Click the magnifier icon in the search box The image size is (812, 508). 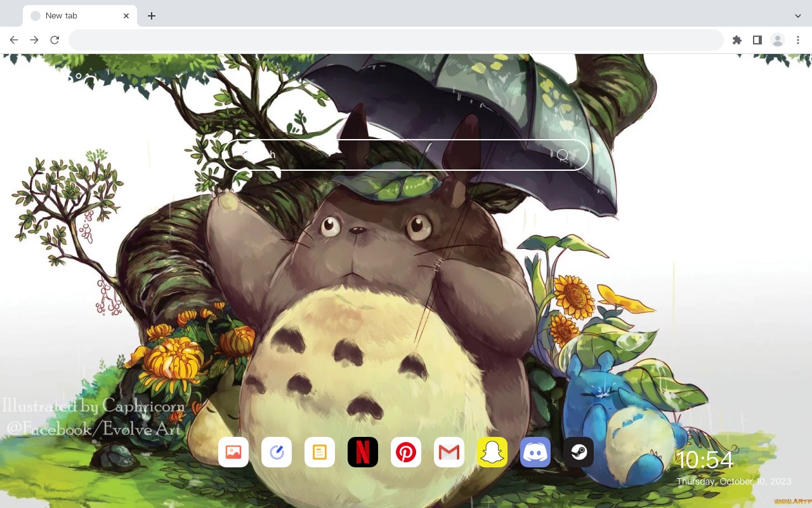(x=563, y=155)
